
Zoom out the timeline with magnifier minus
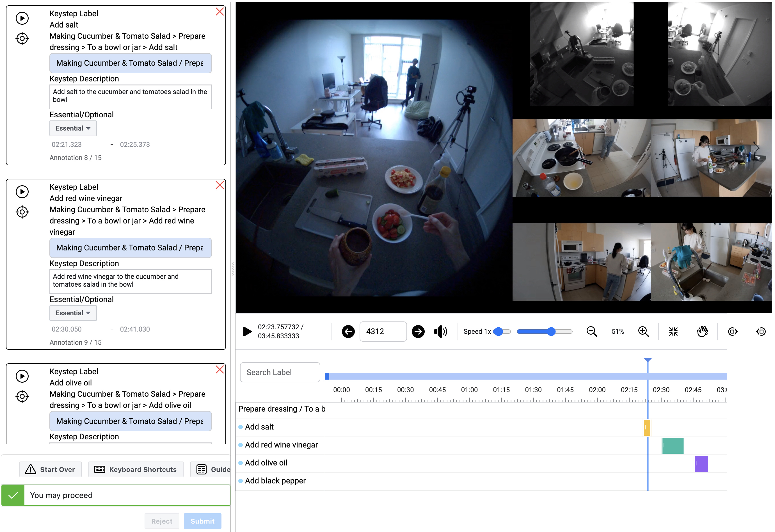tap(592, 331)
